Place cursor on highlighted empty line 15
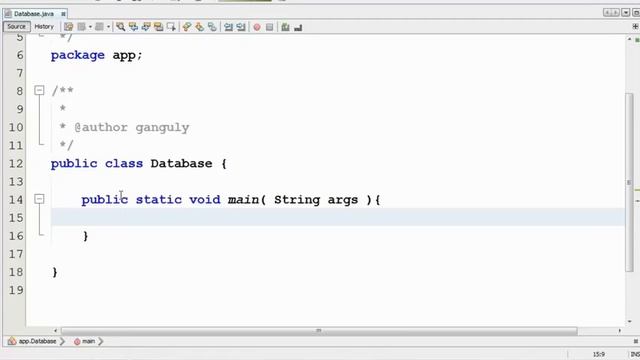The height and width of the screenshot is (360, 640). tap(338, 218)
